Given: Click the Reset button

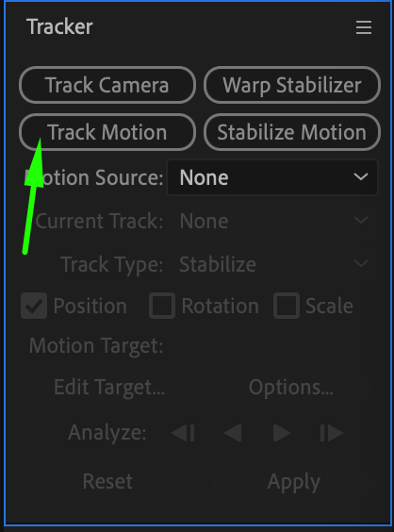Looking at the screenshot, I should pyautogui.click(x=107, y=481).
